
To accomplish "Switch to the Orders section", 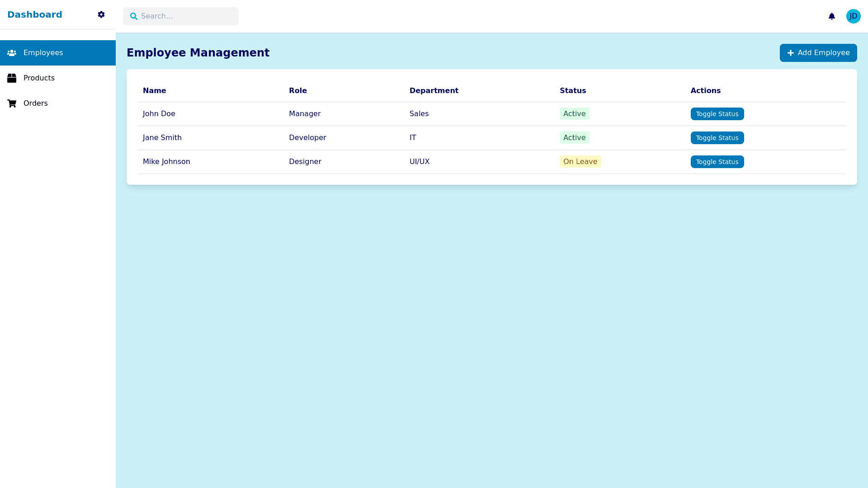I will click(x=35, y=103).
